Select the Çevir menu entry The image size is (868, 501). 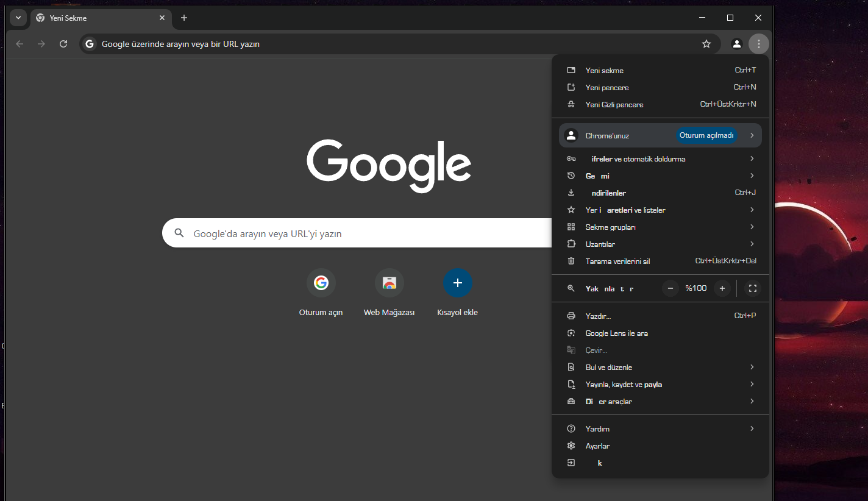pos(660,350)
